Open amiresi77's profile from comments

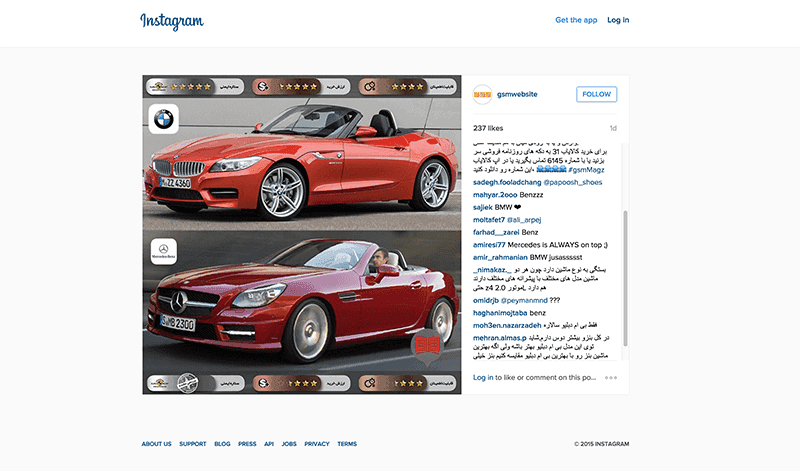490,244
